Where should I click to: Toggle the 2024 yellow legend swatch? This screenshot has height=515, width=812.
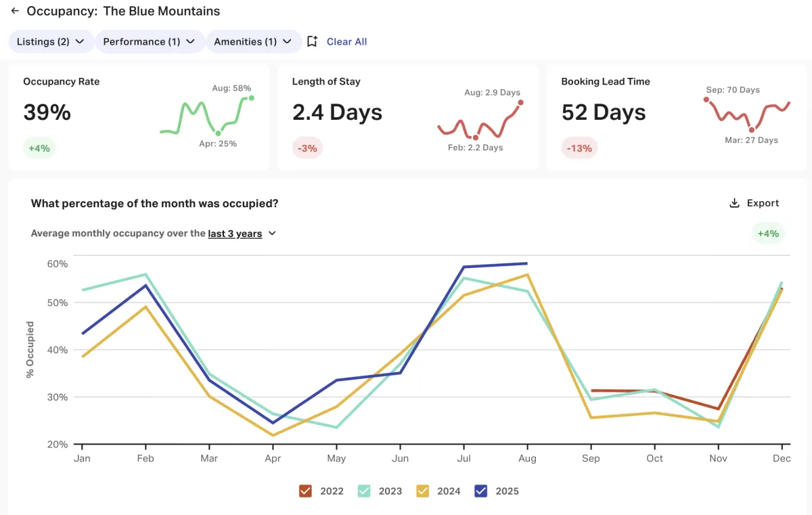[422, 491]
